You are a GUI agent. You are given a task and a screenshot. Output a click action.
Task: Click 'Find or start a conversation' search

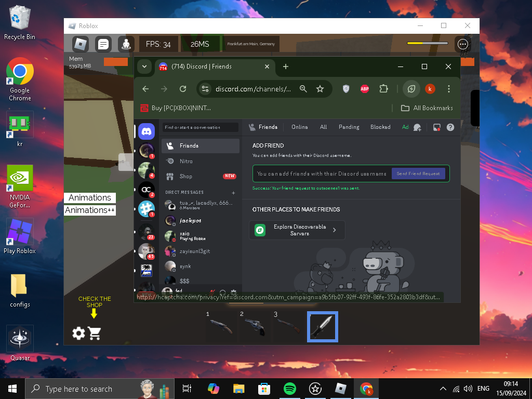pyautogui.click(x=200, y=127)
